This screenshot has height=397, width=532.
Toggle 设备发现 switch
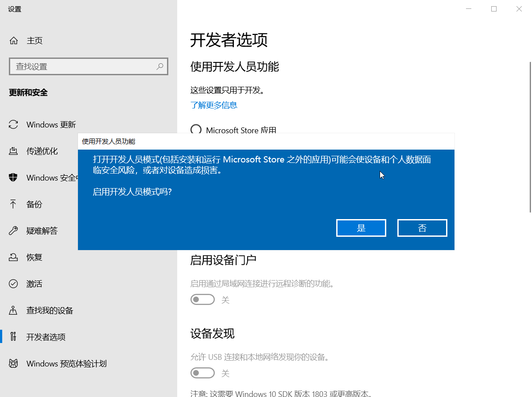point(202,373)
